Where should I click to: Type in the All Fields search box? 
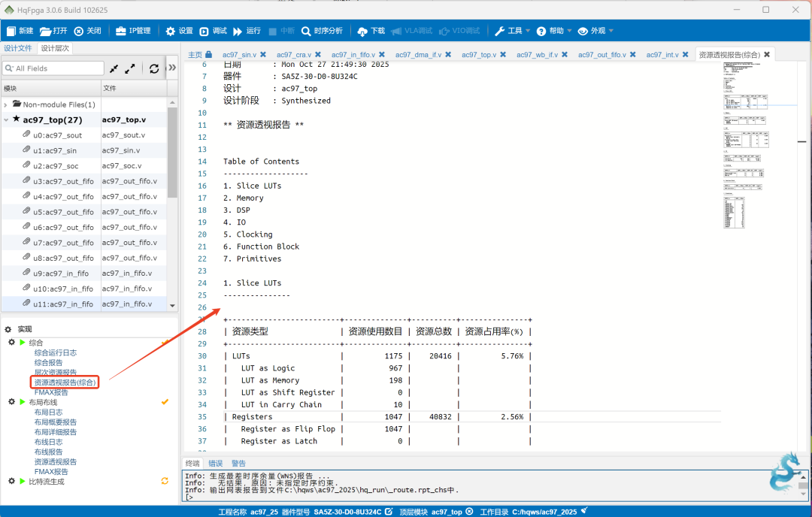(53, 68)
